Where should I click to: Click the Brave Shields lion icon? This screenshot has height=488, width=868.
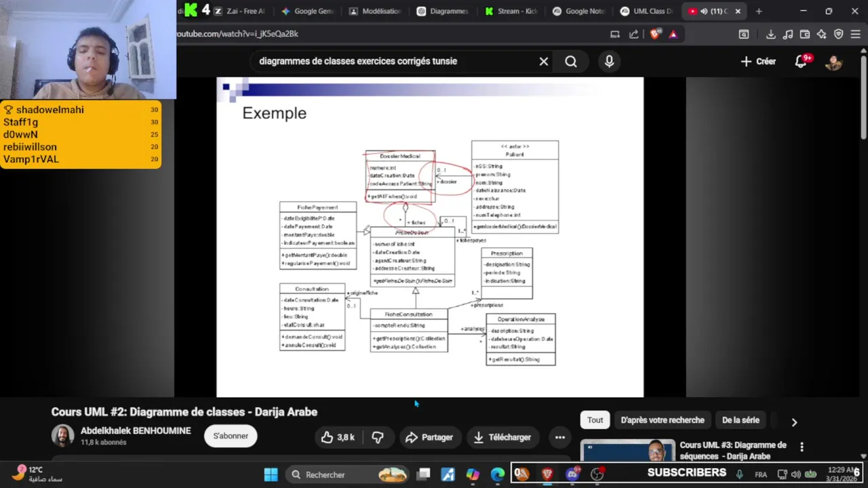pos(654,34)
